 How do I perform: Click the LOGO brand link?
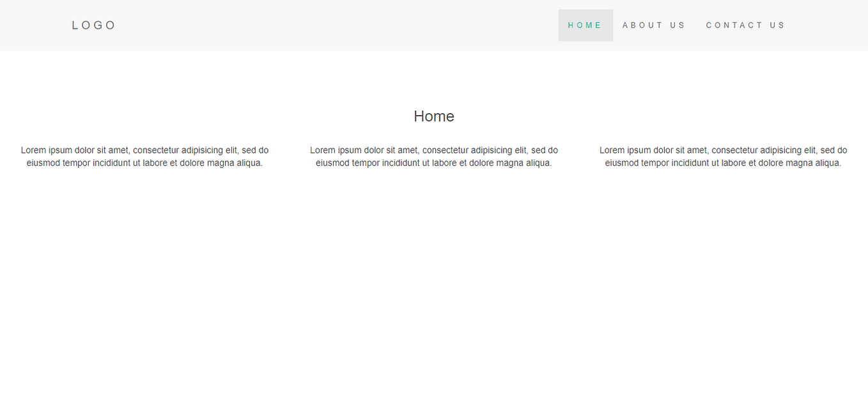pos(93,26)
